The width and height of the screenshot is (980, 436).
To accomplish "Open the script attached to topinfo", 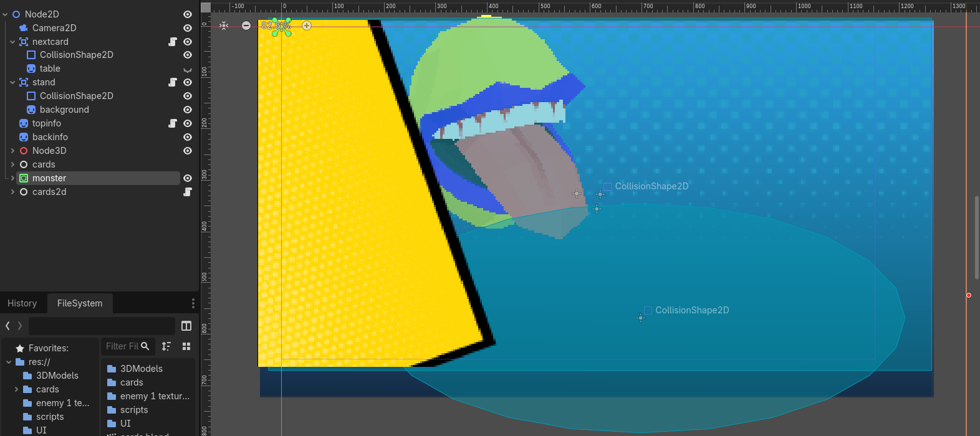I will point(173,123).
